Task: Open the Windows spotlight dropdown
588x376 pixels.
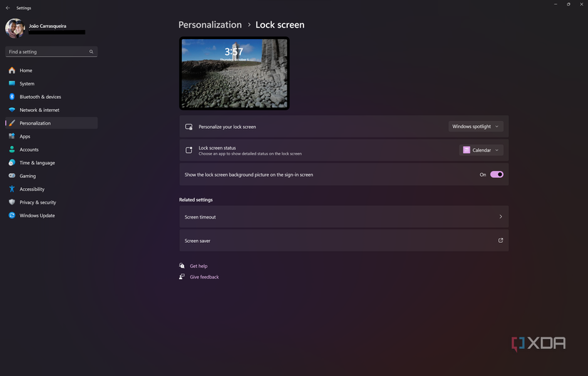Action: click(x=475, y=127)
